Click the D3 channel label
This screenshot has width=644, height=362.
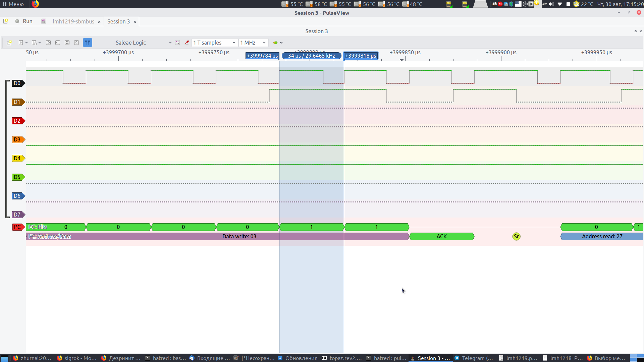pos(18,139)
